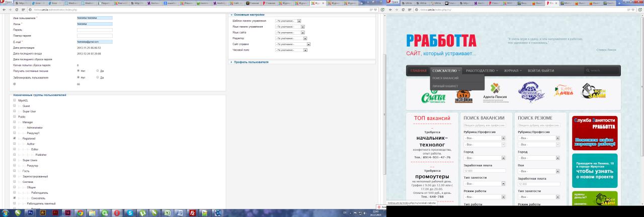The image size is (644, 217).
Task: Open Adobe Illustrator from the taskbar
Action: (x=43, y=212)
